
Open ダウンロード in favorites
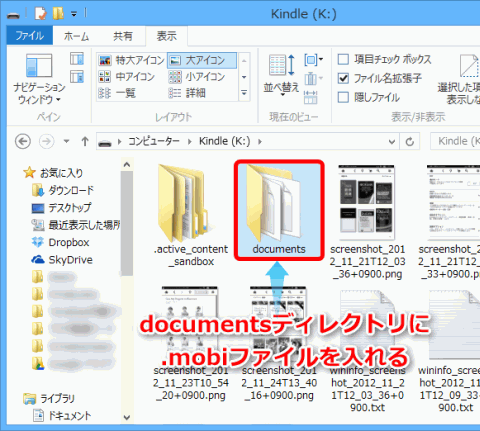pos(63,190)
